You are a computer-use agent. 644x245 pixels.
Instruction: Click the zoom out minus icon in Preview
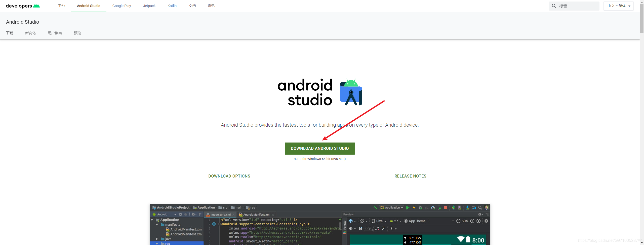458,221
